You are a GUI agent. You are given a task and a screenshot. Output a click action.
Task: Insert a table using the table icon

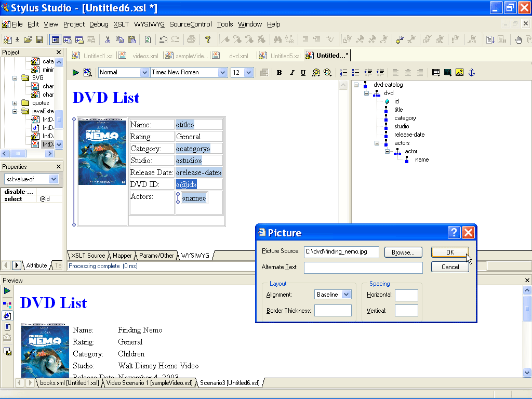click(x=435, y=72)
